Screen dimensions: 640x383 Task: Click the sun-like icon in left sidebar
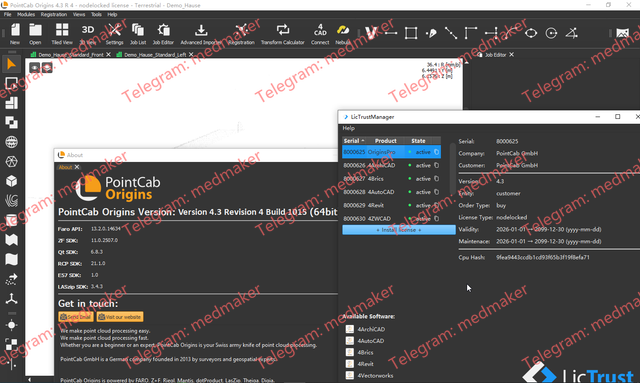(11, 325)
